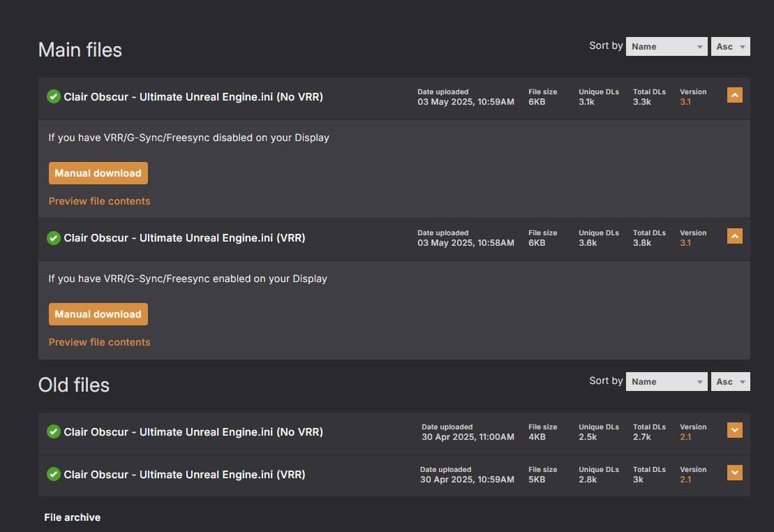Image resolution: width=774 pixels, height=532 pixels.
Task: Click version 3.1 of Main VRR file
Action: (x=685, y=243)
